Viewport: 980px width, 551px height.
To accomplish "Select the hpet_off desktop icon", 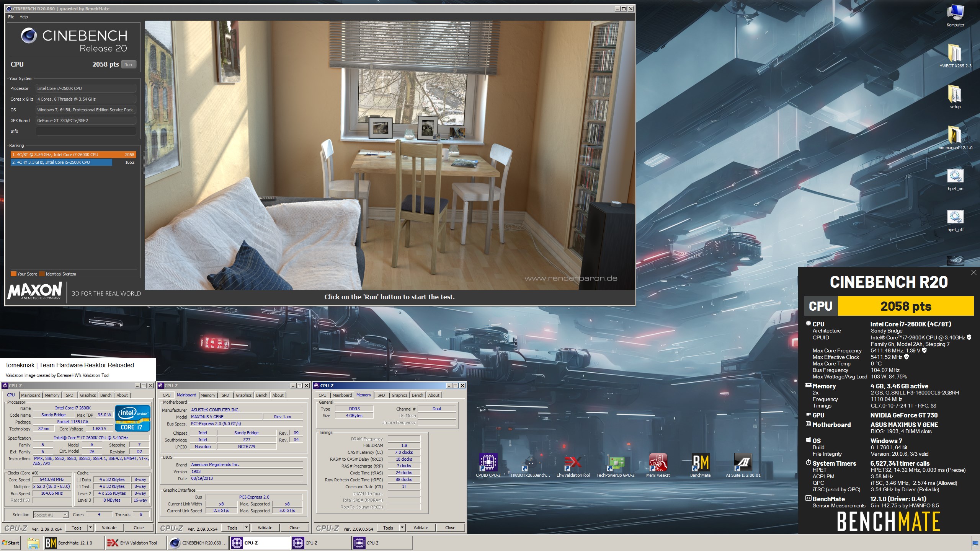I will point(955,220).
